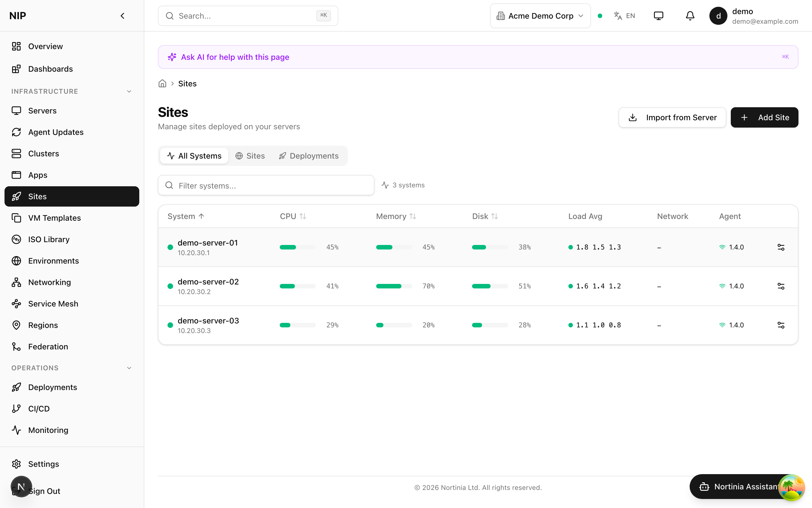Click the Sites breadcrumb link

187,83
